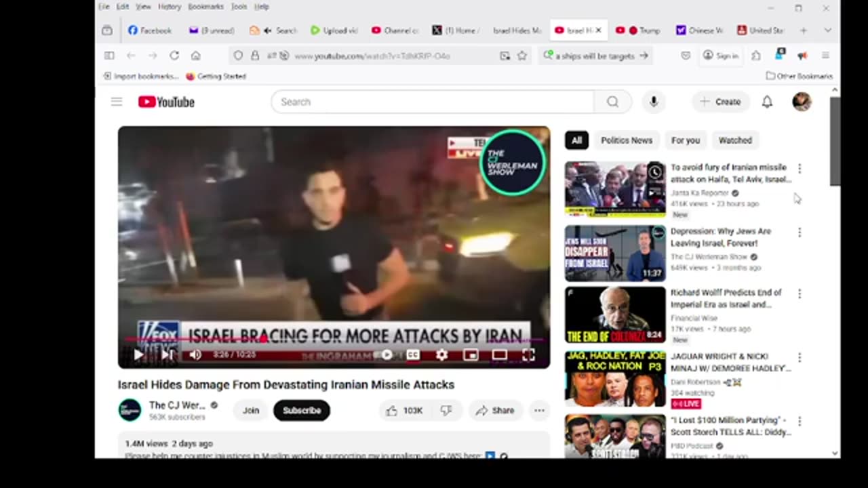This screenshot has height=488, width=868.
Task: Close the active 'Israel Hi' tab
Action: tap(598, 30)
